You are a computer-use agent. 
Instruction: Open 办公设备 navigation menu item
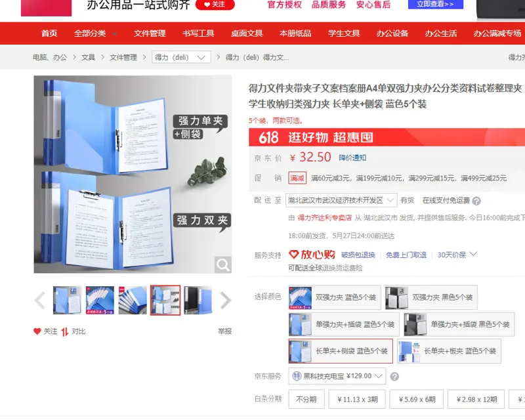pyautogui.click(x=392, y=33)
